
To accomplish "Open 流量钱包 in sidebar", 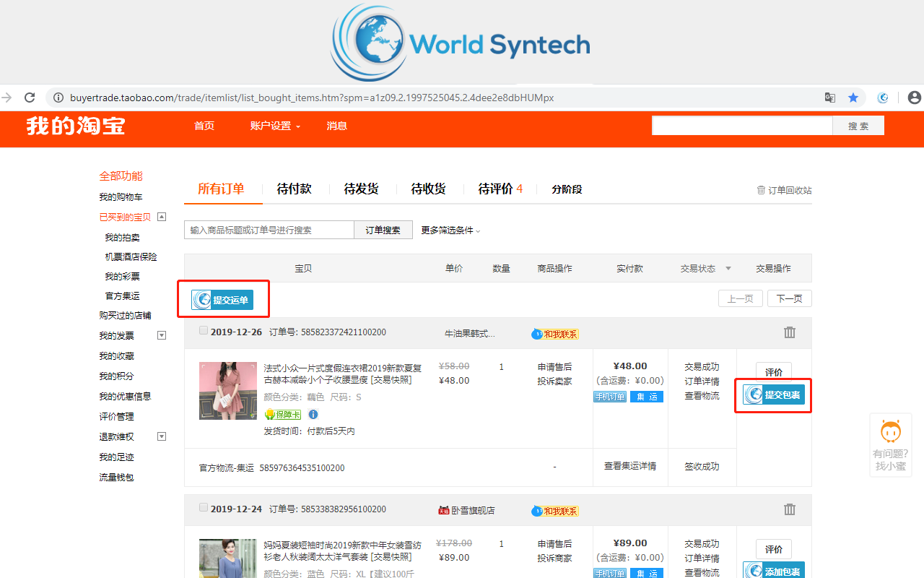I will coord(116,478).
